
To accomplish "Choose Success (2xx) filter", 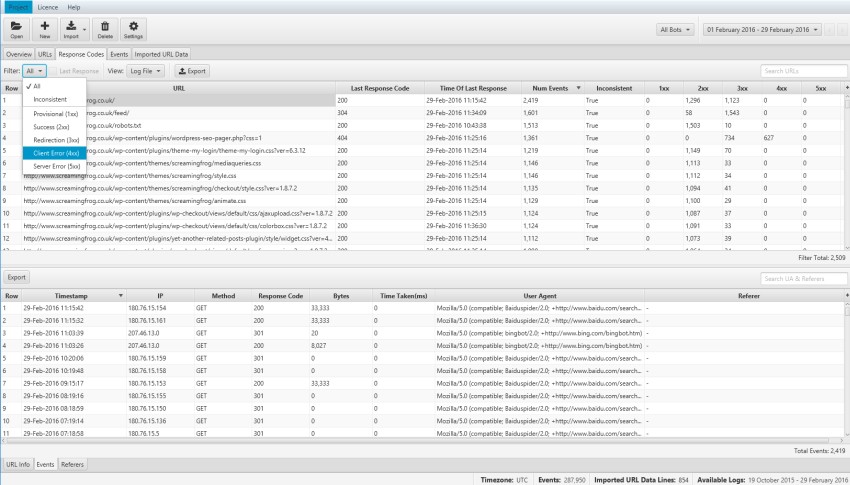I will pos(54,127).
